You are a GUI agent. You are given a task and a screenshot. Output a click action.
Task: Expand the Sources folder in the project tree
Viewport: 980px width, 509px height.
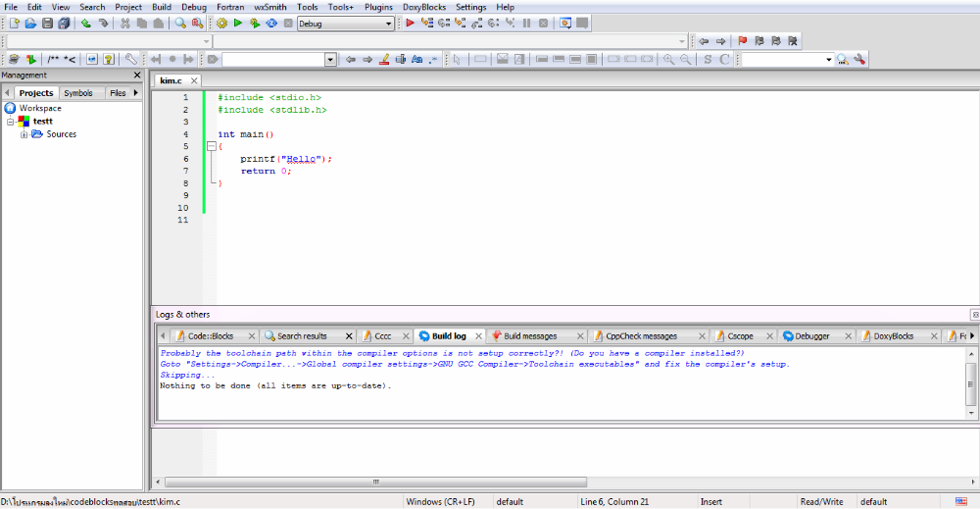coord(24,134)
